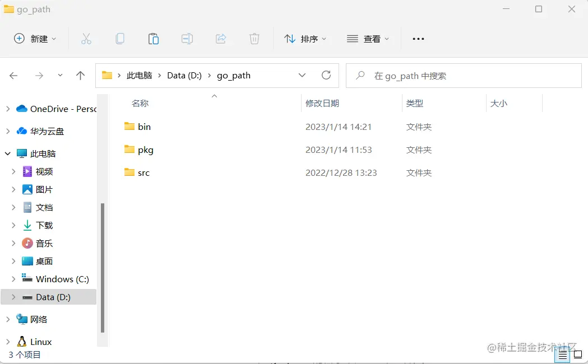Refresh the current folder view
588x364 pixels.
[x=326, y=75]
